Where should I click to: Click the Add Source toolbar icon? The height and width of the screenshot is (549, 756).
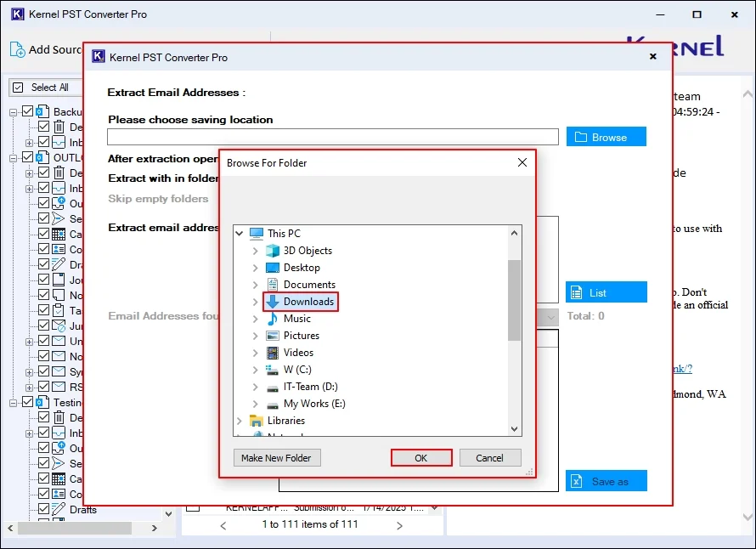coord(17,49)
